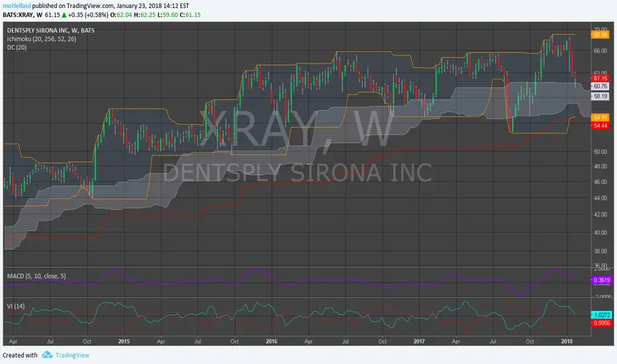
Task: Click the DC (20) indicator label
Action: pyautogui.click(x=17, y=48)
